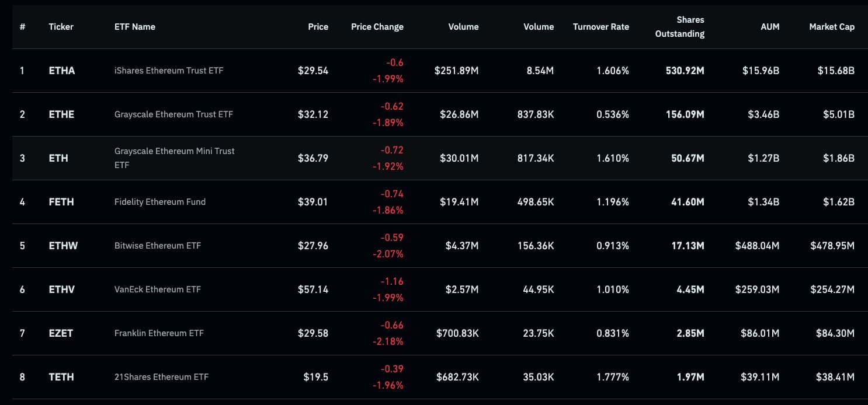
Task: Sort by Market Cap column header
Action: (x=832, y=27)
